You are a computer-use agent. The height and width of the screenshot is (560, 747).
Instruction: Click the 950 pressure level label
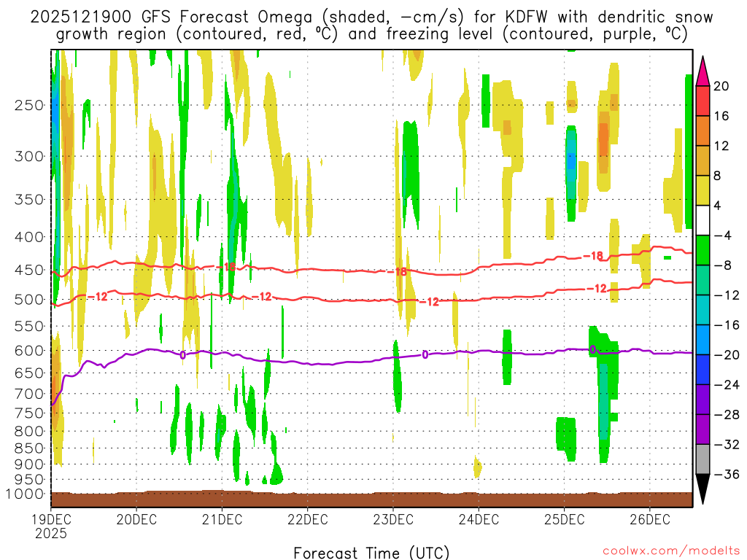[x=29, y=480]
